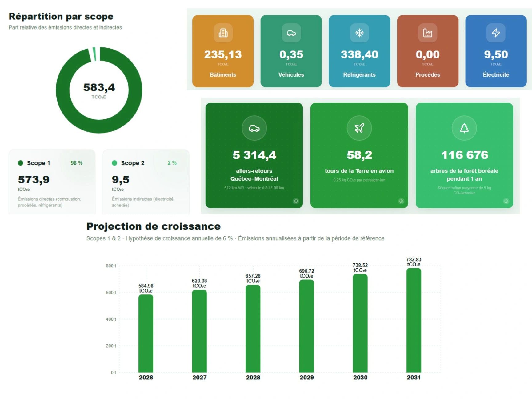Click the 2031 year label on the axis
The image size is (532, 400).
coord(414,378)
